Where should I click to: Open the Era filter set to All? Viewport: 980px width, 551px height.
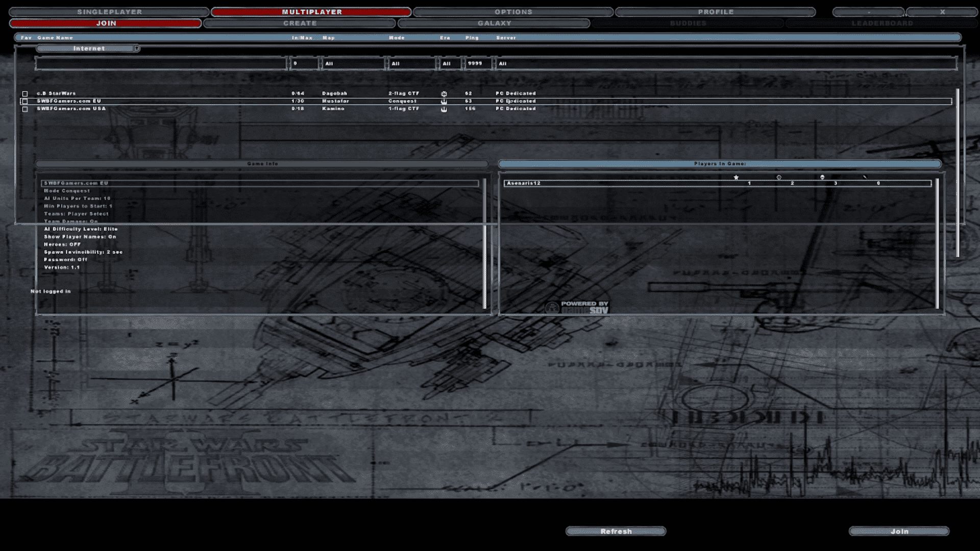pyautogui.click(x=450, y=64)
